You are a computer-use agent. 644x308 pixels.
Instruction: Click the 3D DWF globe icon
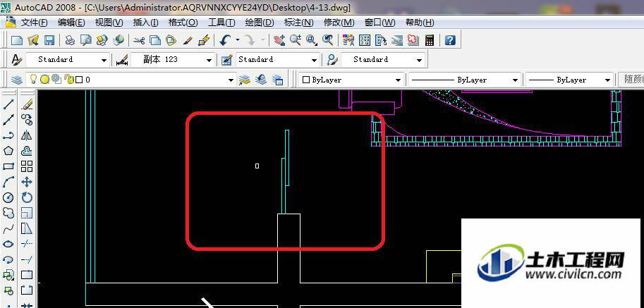(119, 40)
